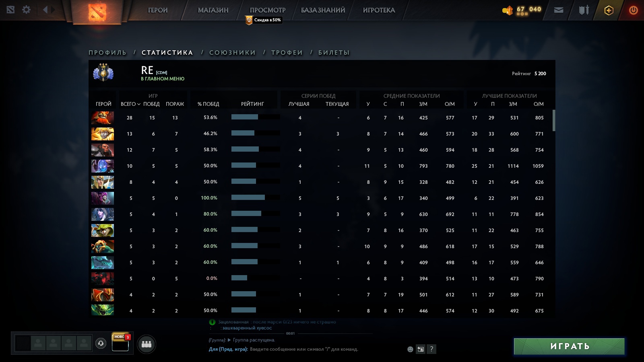Sort table by ПОРАЖ column header
The width and height of the screenshot is (644, 362).
pos(175,104)
